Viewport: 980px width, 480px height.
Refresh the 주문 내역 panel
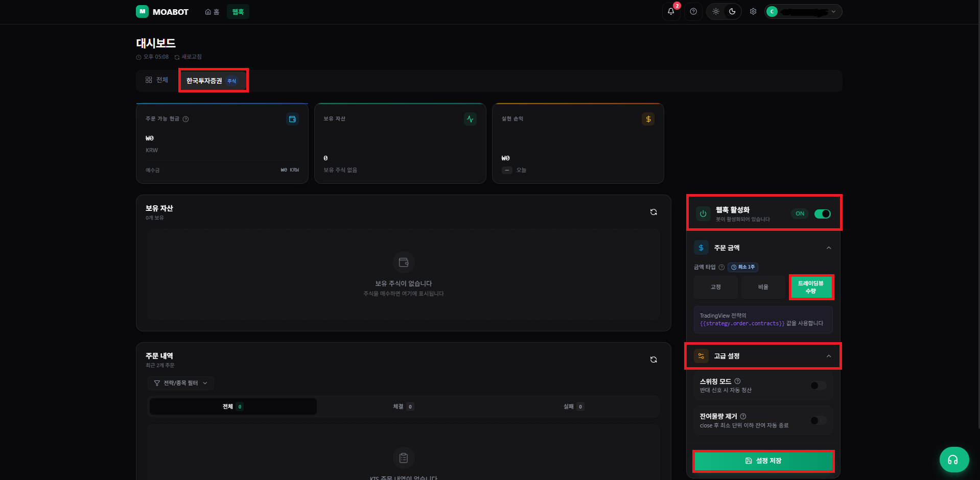click(654, 359)
